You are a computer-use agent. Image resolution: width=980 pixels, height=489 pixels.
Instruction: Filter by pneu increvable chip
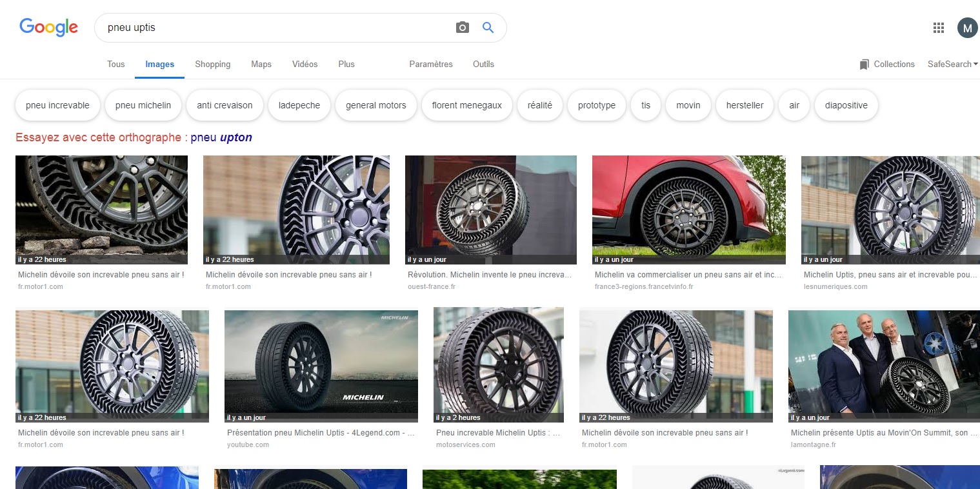tap(58, 105)
